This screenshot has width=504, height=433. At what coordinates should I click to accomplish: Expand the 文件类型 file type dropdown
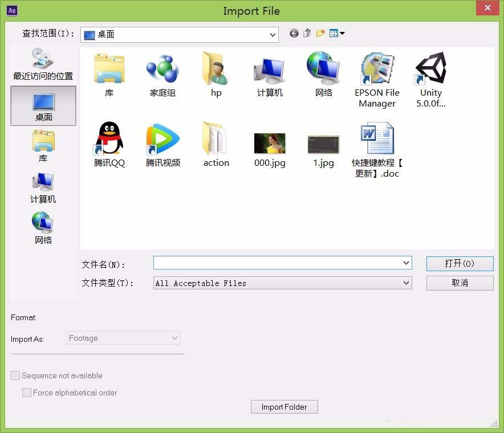(405, 283)
